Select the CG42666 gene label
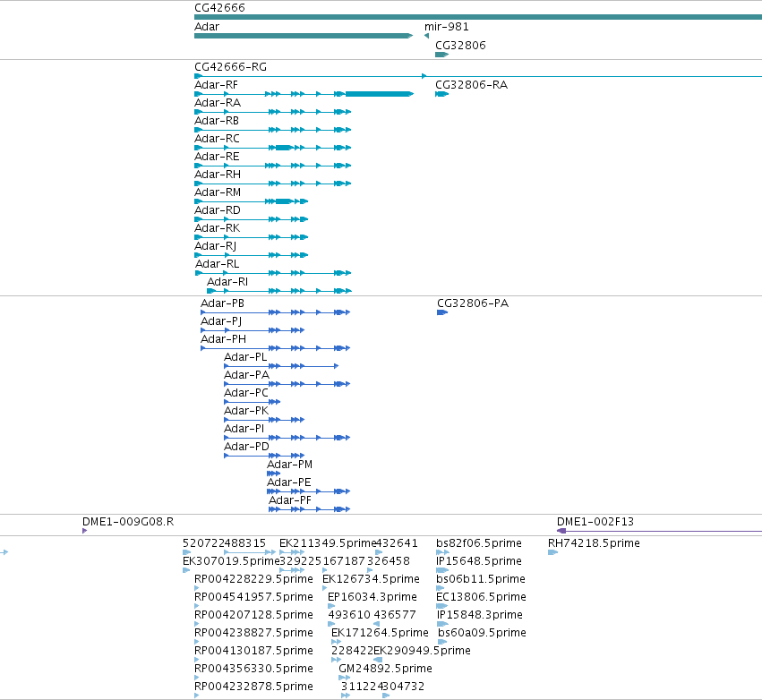Viewport: 762px width, 700px height. tap(219, 8)
